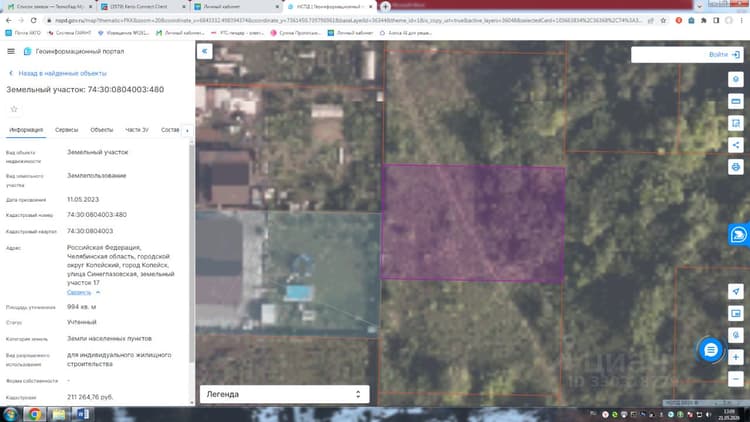Share the map with the share icon

[x=736, y=145]
